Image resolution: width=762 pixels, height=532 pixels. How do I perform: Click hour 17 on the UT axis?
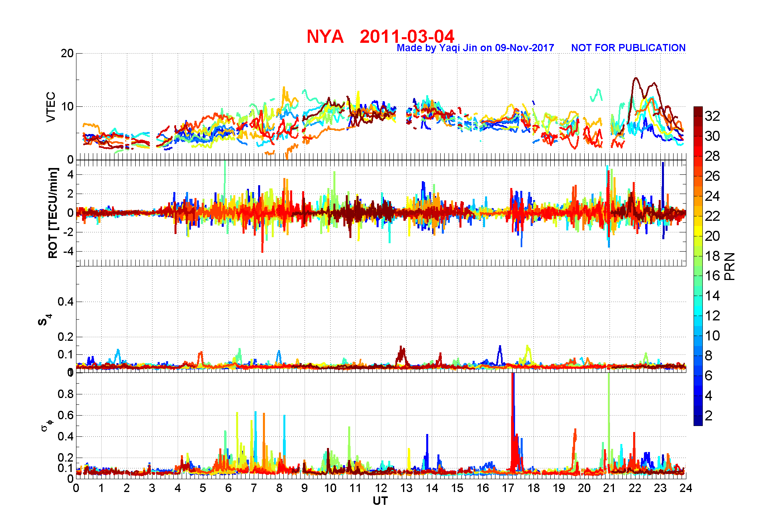point(508,488)
